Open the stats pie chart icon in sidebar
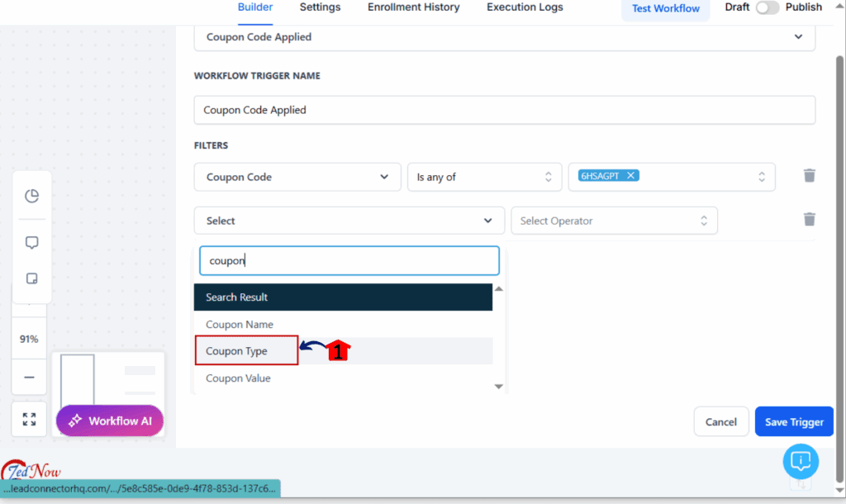Image resolution: width=846 pixels, height=504 pixels. pos(32,195)
